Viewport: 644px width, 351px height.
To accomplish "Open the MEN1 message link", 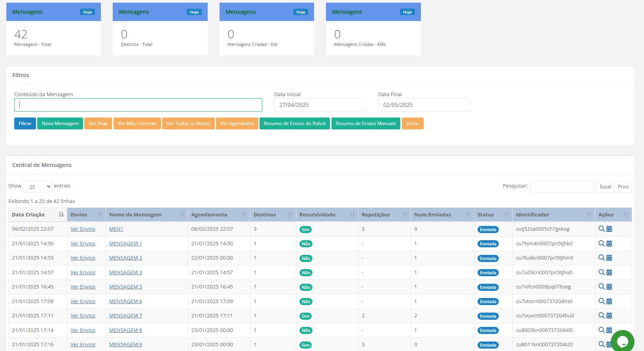I will click(116, 229).
